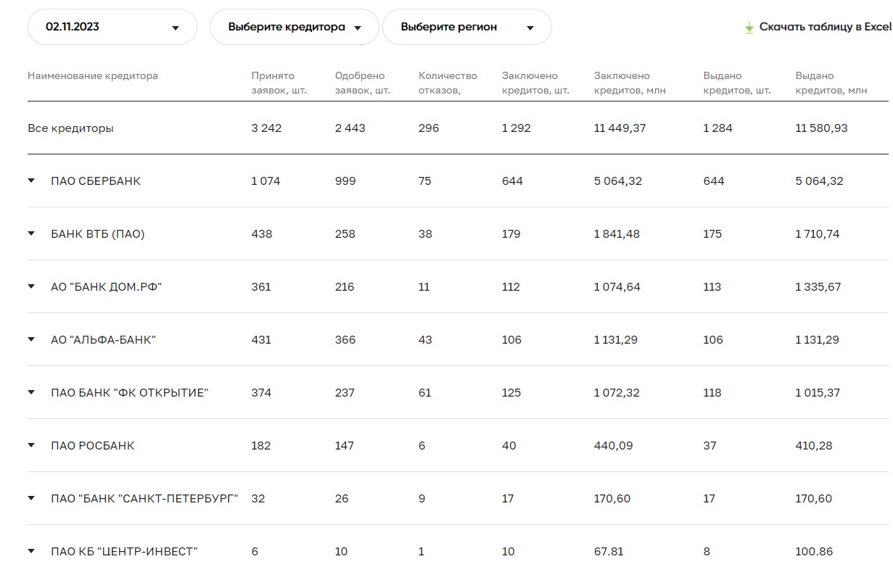Click the green Excel download arrow icon

point(749,28)
